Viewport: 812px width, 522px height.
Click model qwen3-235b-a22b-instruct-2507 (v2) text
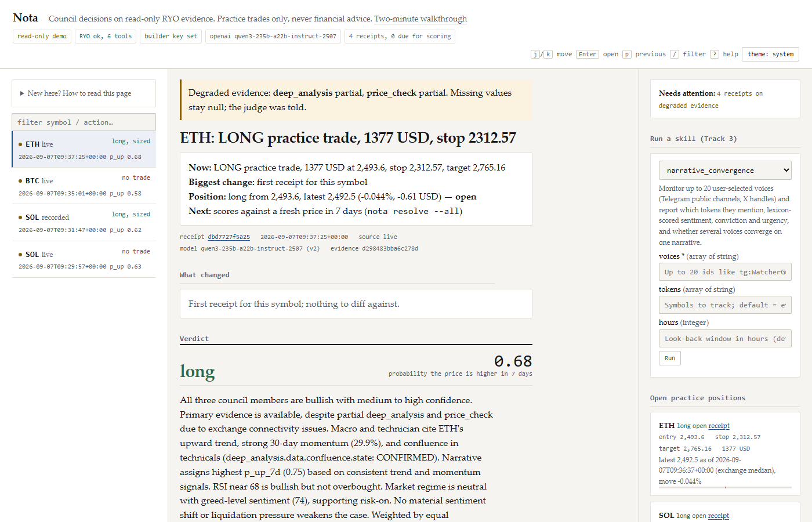pyautogui.click(x=250, y=248)
